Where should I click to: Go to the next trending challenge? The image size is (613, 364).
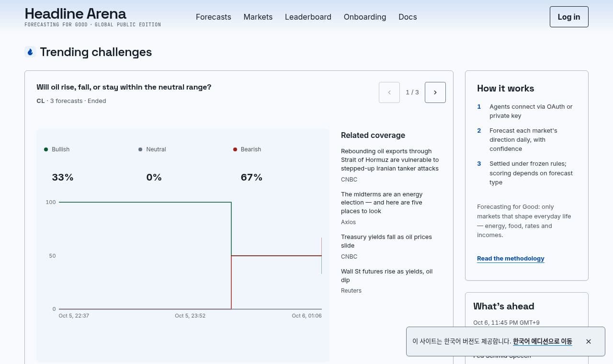coord(435,92)
